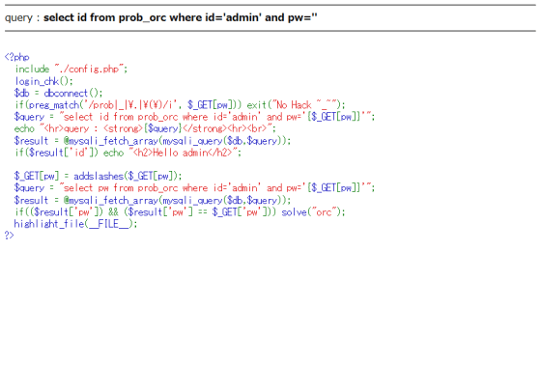541x392 pixels.
Task: Click the echo "<hr>query" line
Action: click(x=145, y=128)
